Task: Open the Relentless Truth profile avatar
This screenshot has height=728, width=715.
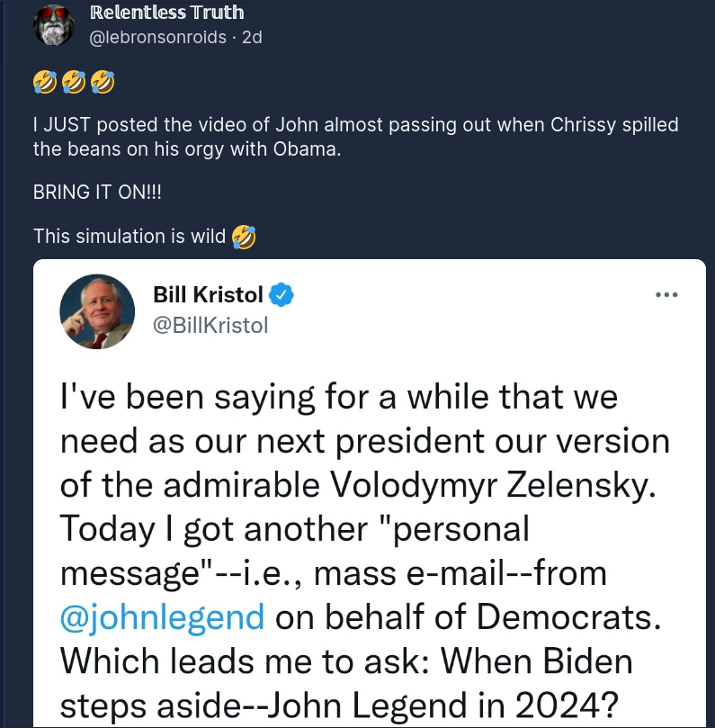Action: click(x=53, y=25)
